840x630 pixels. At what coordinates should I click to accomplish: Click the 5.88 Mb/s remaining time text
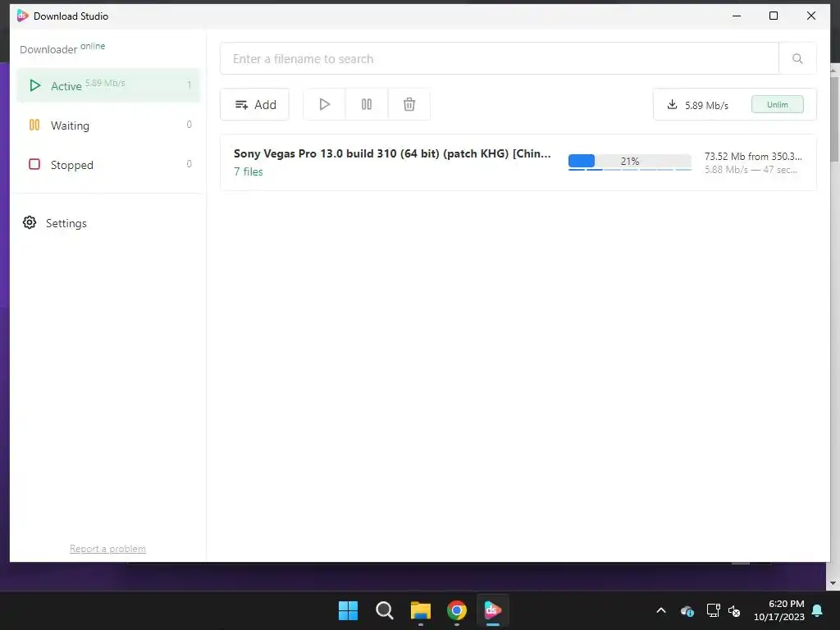point(751,170)
